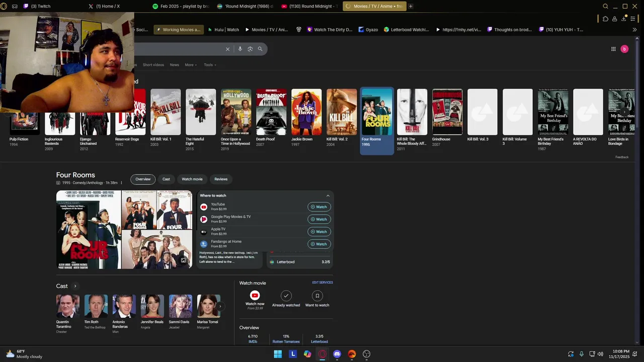
Task: Click Watch button for Google Play Movies
Action: 319,219
